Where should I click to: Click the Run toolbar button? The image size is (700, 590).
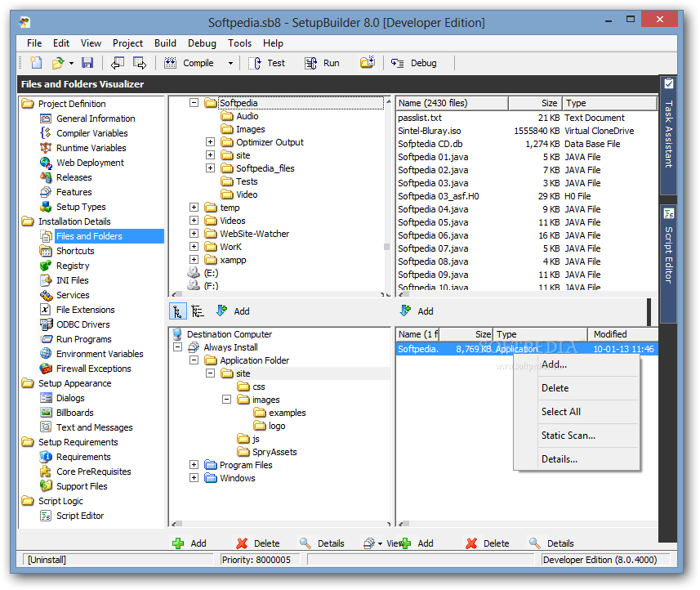coord(322,63)
